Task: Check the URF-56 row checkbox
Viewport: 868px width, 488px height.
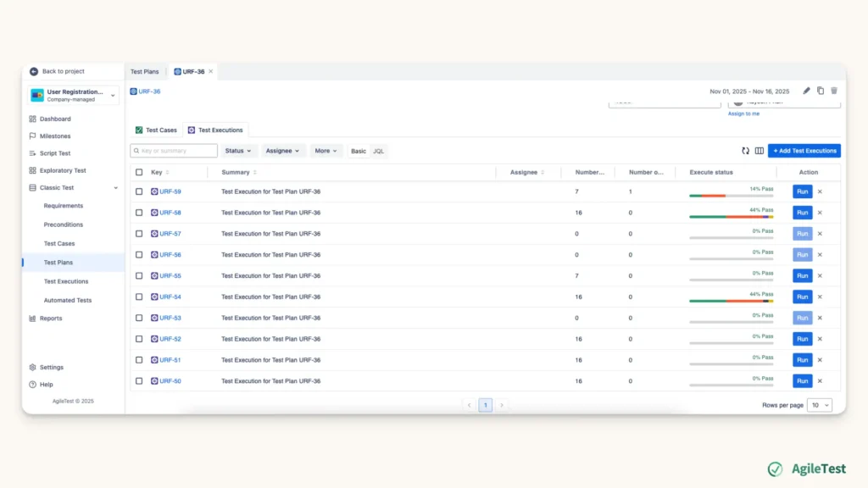Action: (x=139, y=254)
